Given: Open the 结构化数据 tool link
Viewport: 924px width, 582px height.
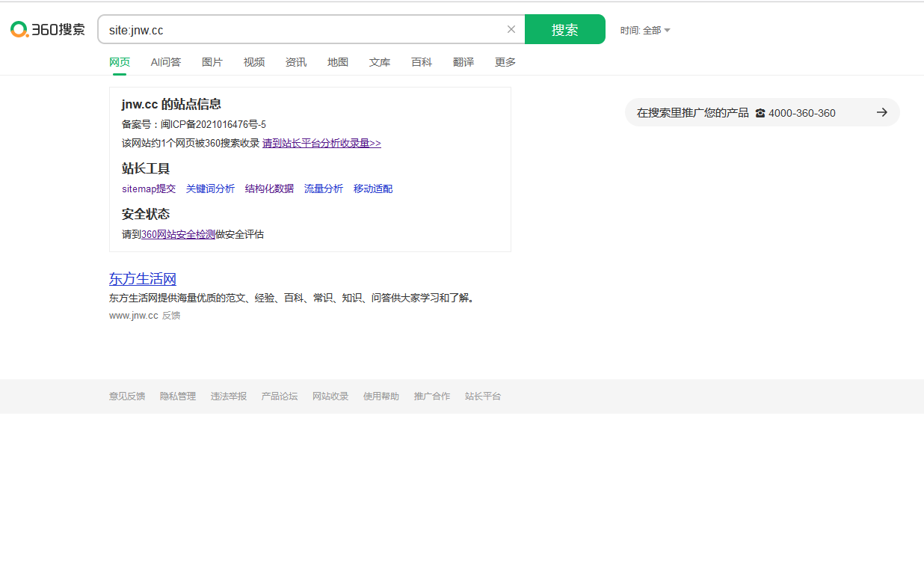Looking at the screenshot, I should pos(269,189).
